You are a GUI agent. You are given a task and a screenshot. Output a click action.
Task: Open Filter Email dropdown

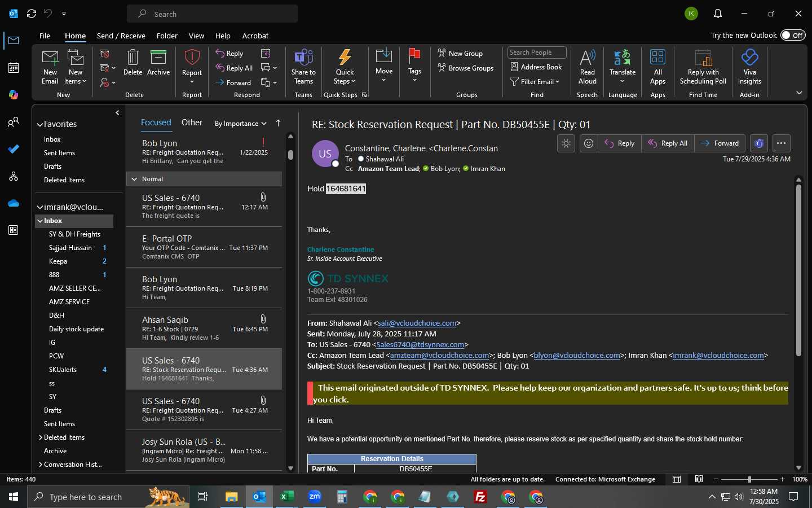535,82
